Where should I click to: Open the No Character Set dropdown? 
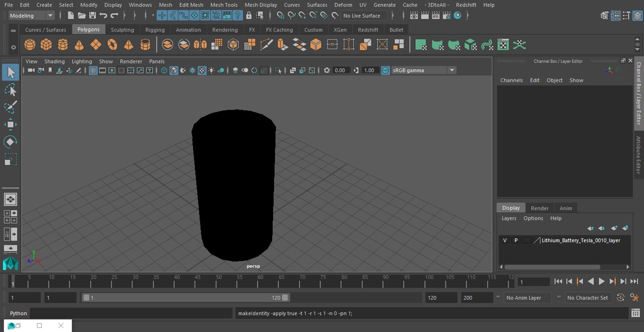[588, 297]
